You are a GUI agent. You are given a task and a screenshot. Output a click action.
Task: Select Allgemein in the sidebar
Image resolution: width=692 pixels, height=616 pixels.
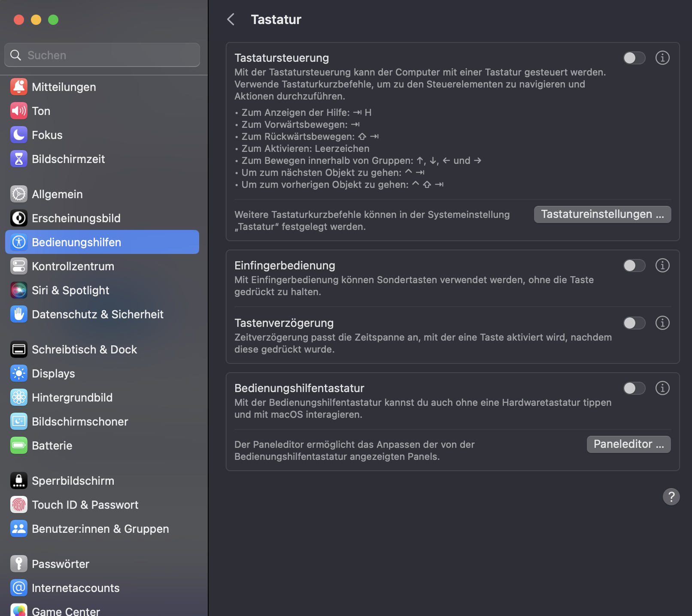coord(57,194)
